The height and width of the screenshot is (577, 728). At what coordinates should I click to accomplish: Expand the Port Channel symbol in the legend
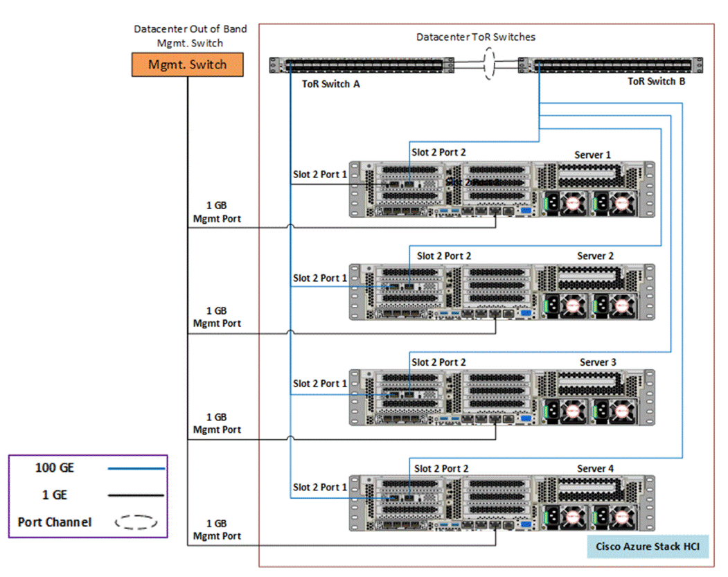137,522
